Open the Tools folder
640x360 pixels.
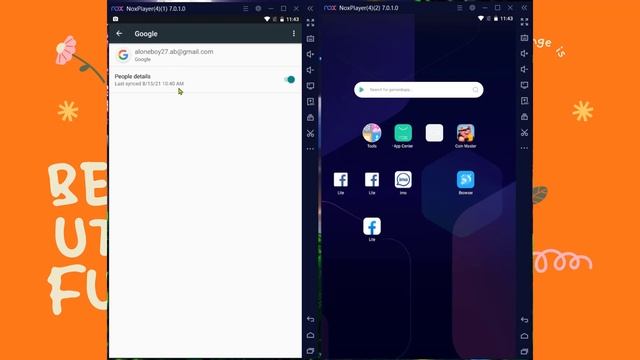[371, 133]
